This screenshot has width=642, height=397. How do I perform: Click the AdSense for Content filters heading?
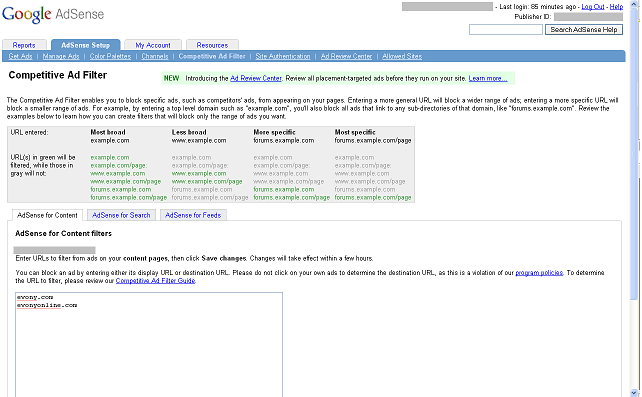(63, 233)
